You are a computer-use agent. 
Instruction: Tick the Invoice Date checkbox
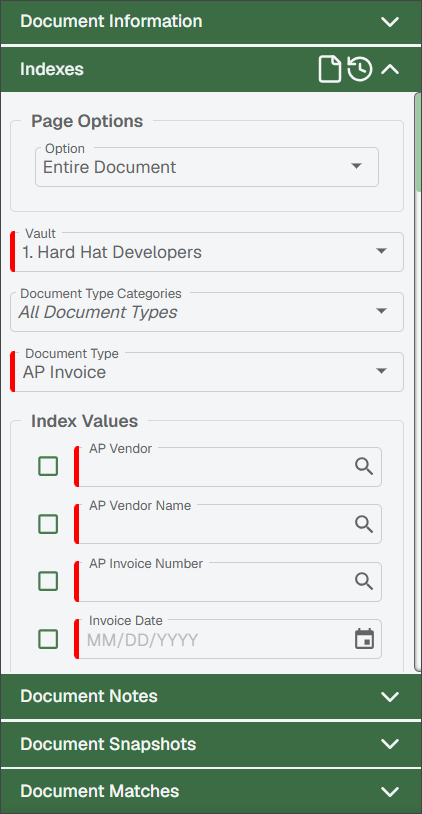(48, 639)
